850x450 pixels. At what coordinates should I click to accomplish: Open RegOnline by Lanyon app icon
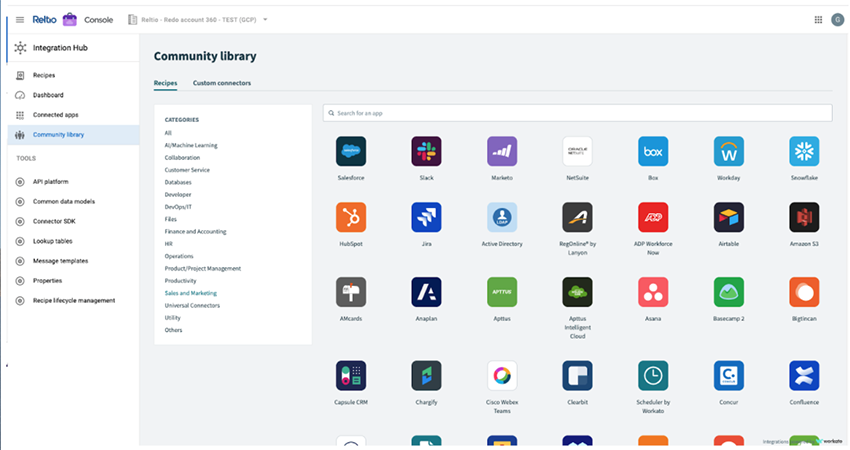577,217
